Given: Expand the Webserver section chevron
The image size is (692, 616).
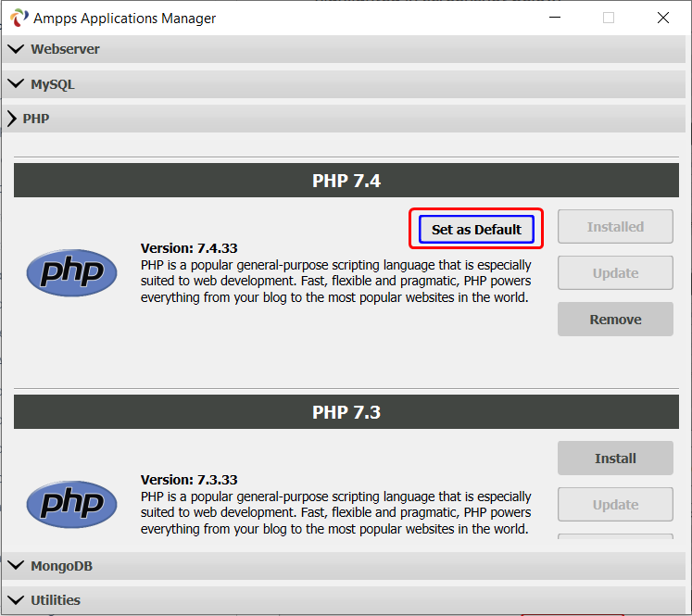Looking at the screenshot, I should [16, 49].
